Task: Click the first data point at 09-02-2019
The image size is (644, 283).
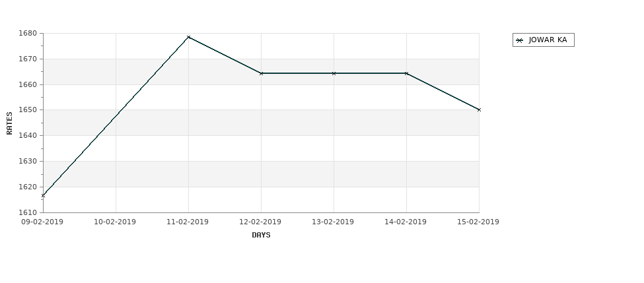Action: point(43,195)
